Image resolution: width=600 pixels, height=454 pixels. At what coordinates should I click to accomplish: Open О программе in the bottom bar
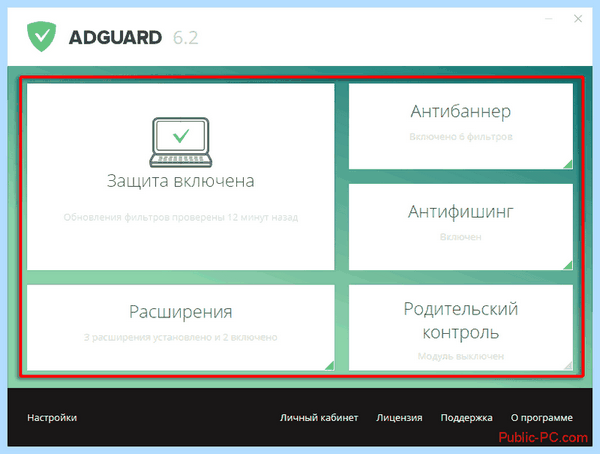coord(541,418)
